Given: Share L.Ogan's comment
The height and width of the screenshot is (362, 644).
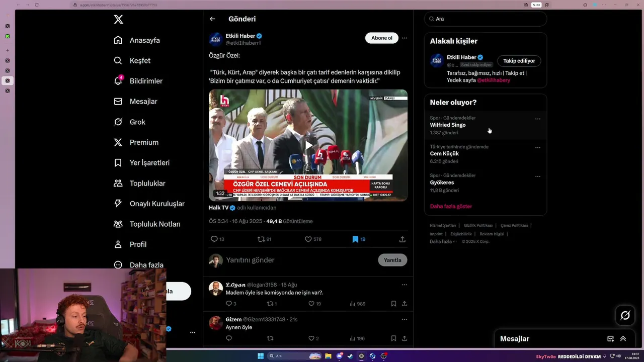Looking at the screenshot, I should point(404,304).
